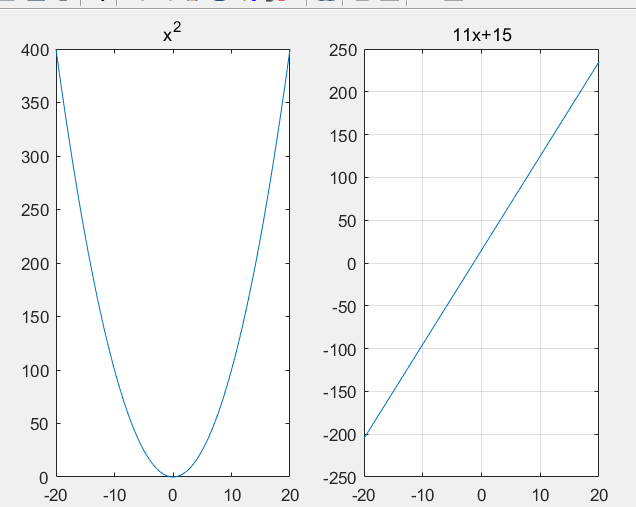Click the blue line in 11x+15 plot
Image resolution: width=636 pixels, height=507 pixels.
click(x=481, y=250)
